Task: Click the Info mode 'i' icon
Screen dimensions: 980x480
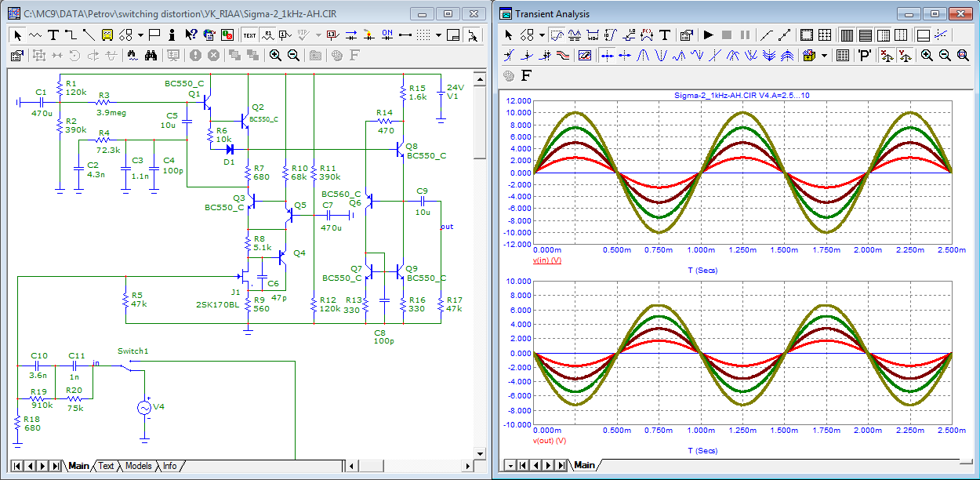Action: [x=172, y=35]
